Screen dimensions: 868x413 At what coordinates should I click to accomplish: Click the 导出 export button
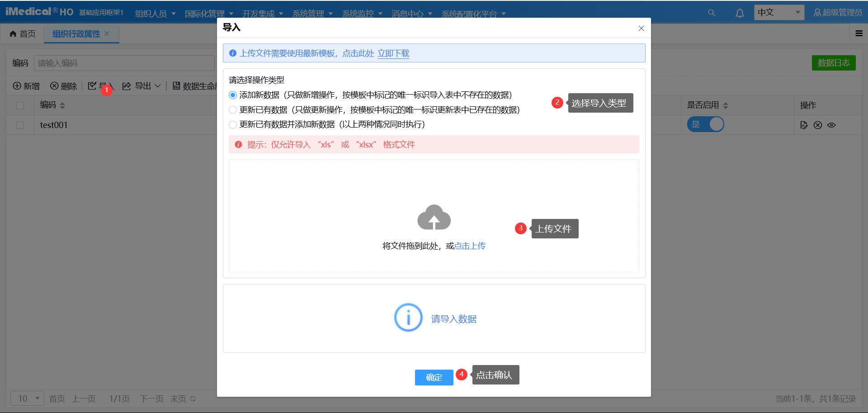137,86
